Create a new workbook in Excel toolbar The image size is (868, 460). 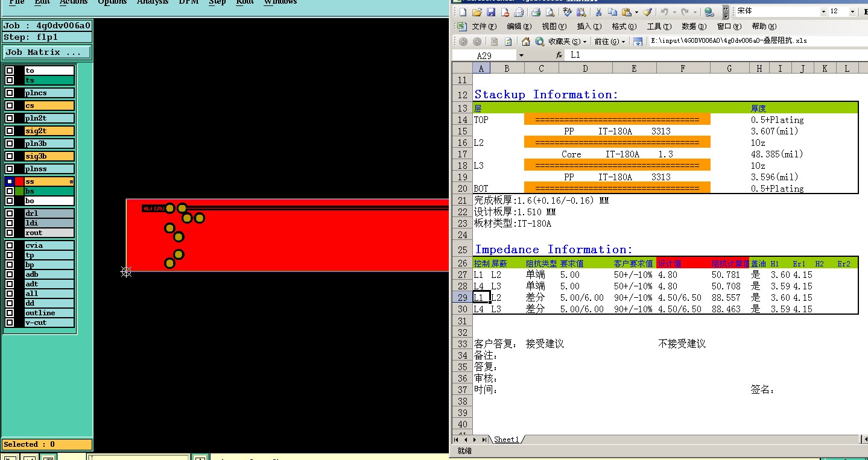(x=463, y=12)
